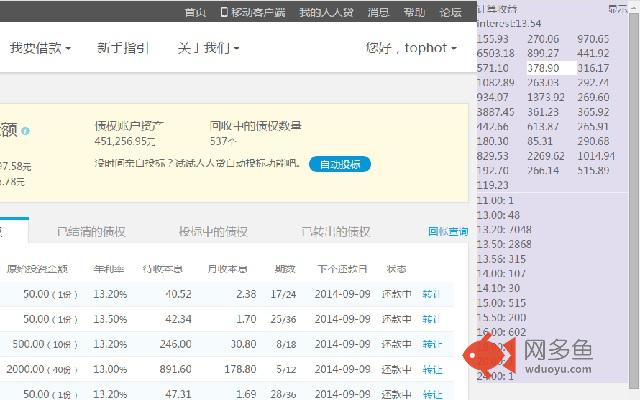
Task: Select the 2000.00 (40份) amount cell
Action: (42, 369)
